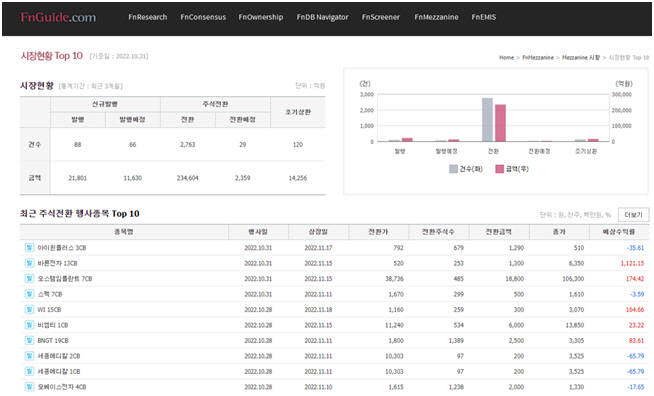Click the 전환가 column header
The width and height of the screenshot is (654, 396).
[x=378, y=232]
